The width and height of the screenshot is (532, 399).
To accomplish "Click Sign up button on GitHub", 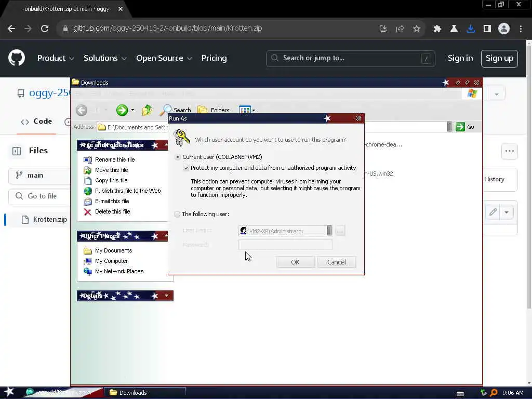I will click(x=499, y=58).
